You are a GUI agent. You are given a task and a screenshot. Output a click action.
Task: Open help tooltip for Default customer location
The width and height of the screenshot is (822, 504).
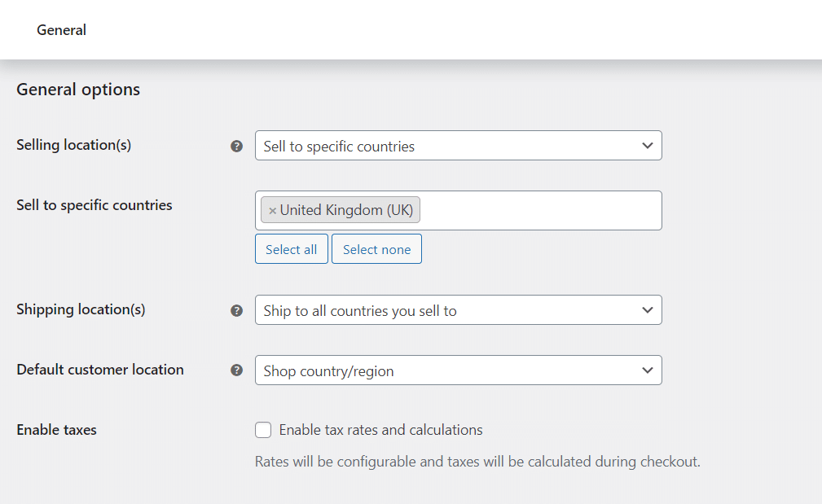(x=236, y=370)
